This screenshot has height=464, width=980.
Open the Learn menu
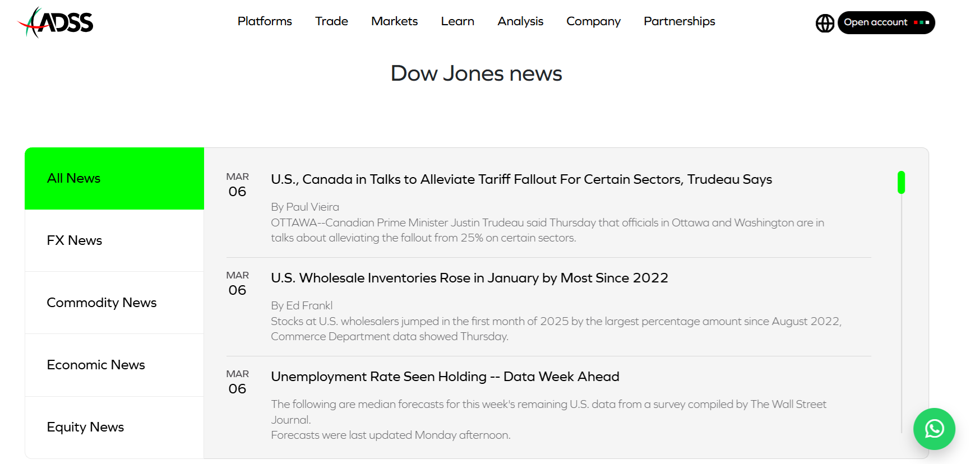click(457, 21)
